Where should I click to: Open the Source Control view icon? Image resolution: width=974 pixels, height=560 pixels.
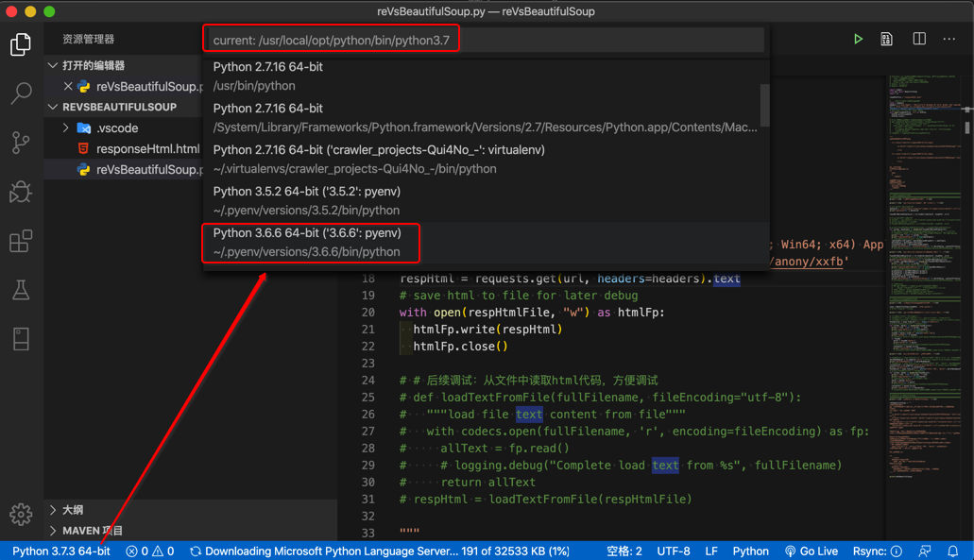click(x=21, y=143)
